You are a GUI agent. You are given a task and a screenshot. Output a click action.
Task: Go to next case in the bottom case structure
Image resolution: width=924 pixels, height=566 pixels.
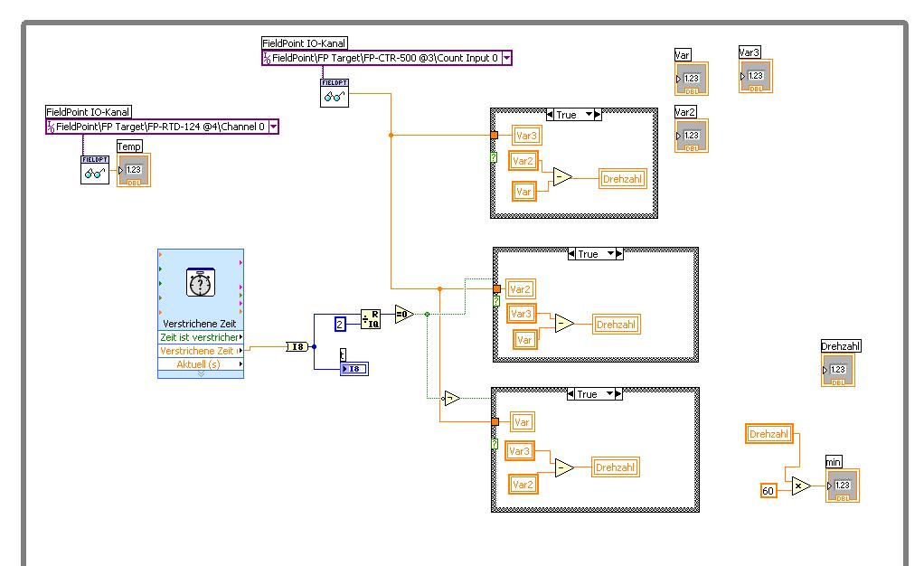(618, 394)
